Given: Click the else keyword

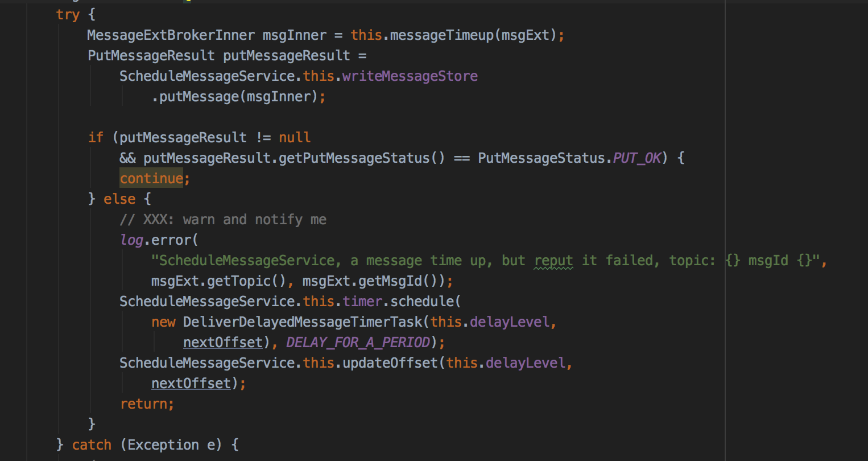Looking at the screenshot, I should 119,199.
